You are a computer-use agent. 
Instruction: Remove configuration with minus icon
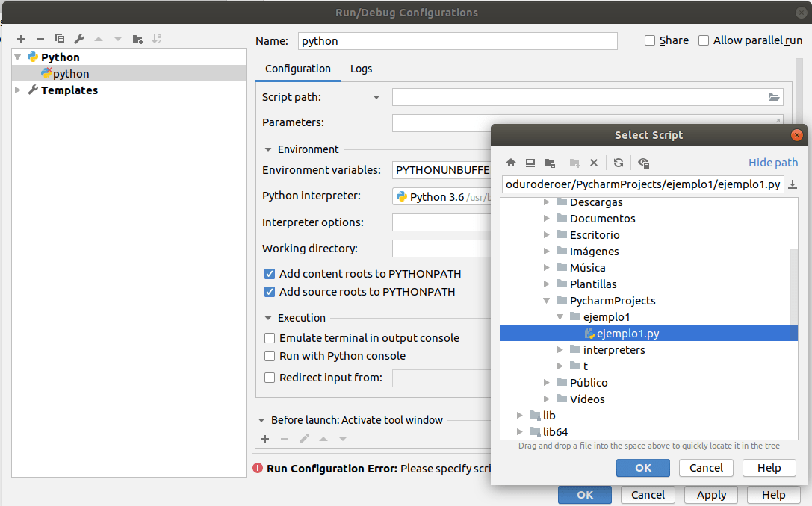40,39
